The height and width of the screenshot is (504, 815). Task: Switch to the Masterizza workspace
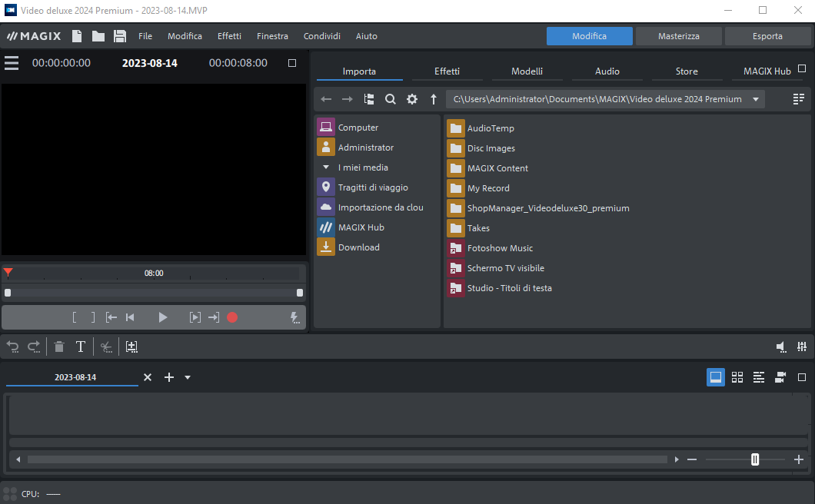coord(678,36)
